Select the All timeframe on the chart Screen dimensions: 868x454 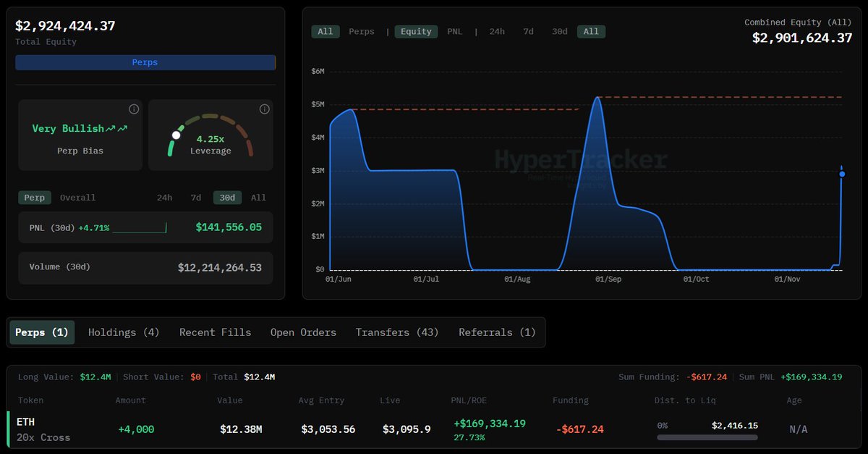[x=591, y=31]
